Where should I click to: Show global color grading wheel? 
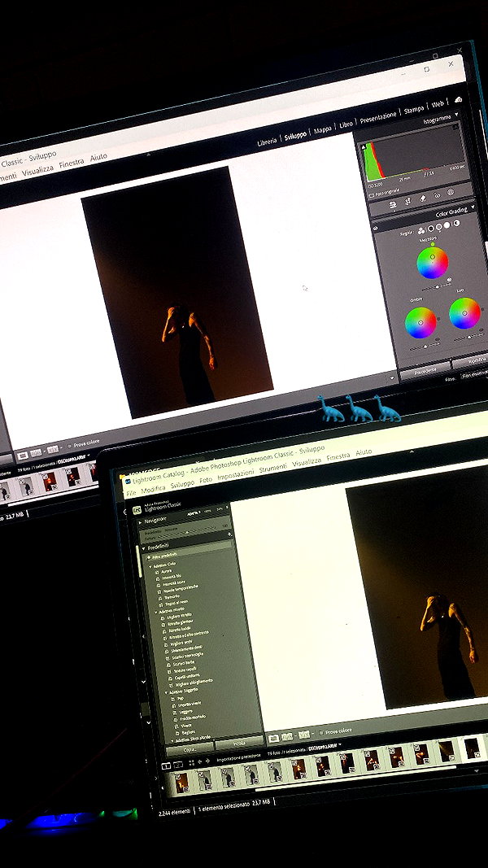pos(456,223)
